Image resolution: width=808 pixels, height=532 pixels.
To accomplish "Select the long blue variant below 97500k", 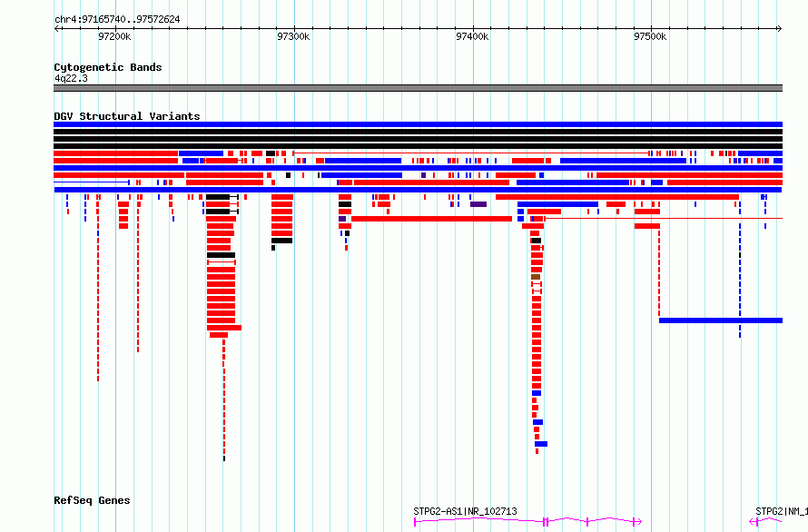I will [721, 320].
